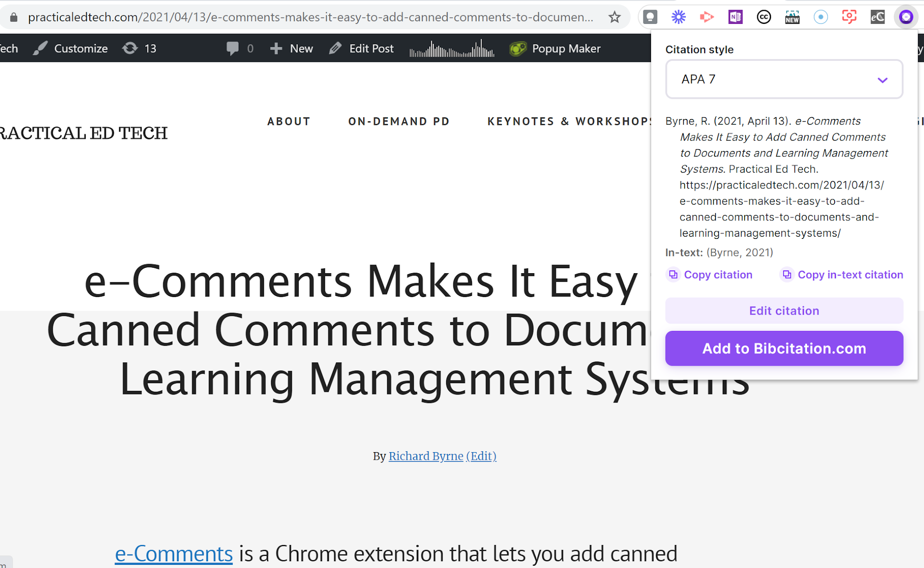The width and height of the screenshot is (924, 568).
Task: Open the e-Comments eC extension icon
Action: (877, 17)
